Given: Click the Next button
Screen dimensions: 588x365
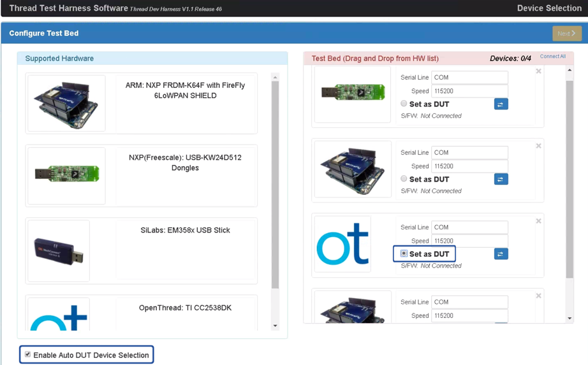Looking at the screenshot, I should (x=566, y=33).
